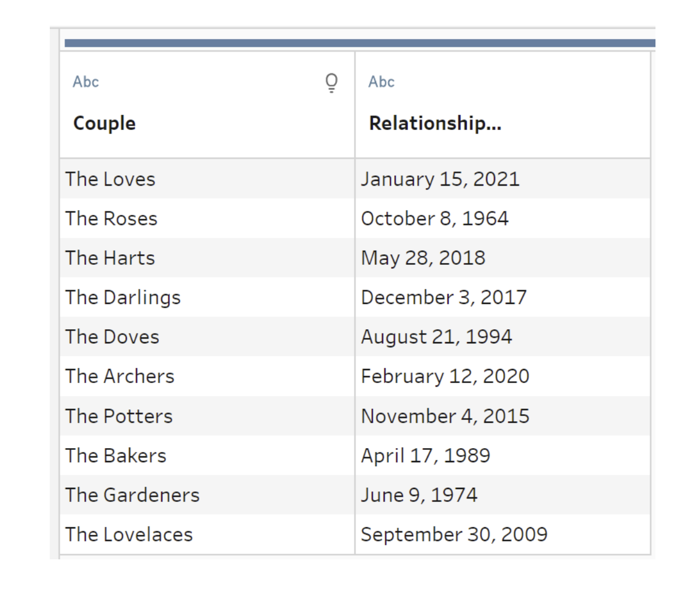Pick The Darlings value
700x591 pixels.
coord(123,298)
